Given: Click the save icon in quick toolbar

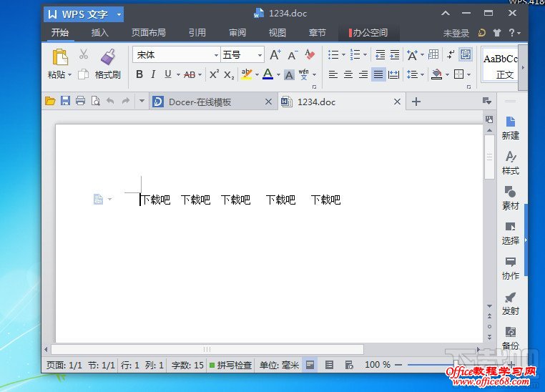Looking at the screenshot, I should pos(65,102).
